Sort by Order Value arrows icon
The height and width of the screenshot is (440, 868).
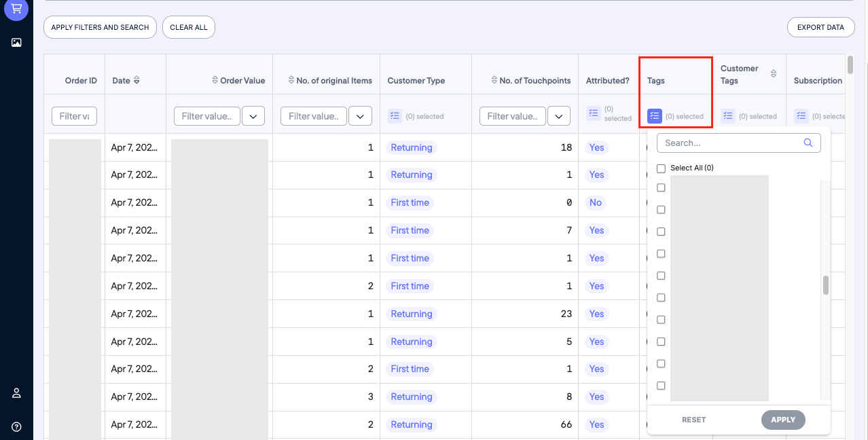pos(216,80)
